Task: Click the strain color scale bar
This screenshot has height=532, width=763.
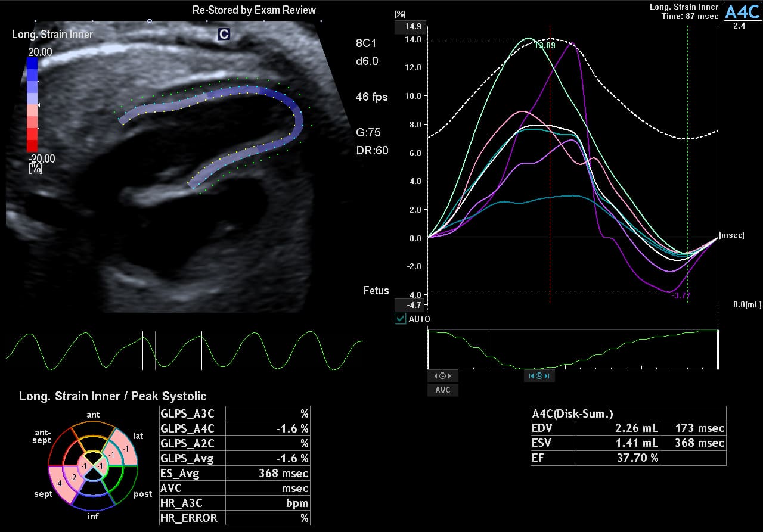Action: (32, 104)
